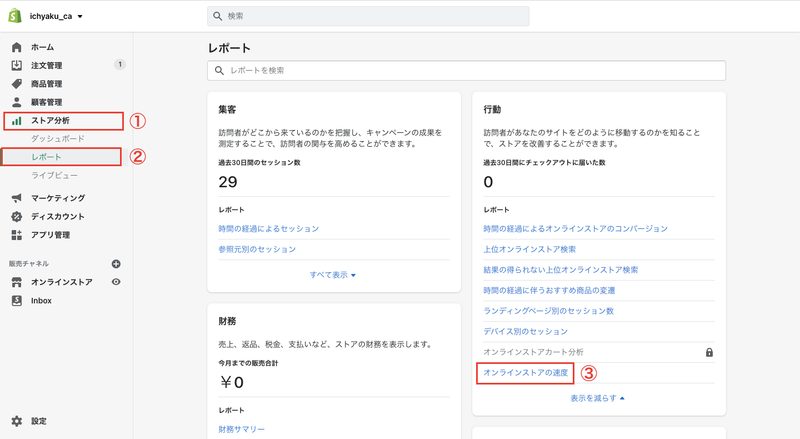The height and width of the screenshot is (439, 800).
Task: Open アプリ管理 in the sidebar
Action: 51,235
